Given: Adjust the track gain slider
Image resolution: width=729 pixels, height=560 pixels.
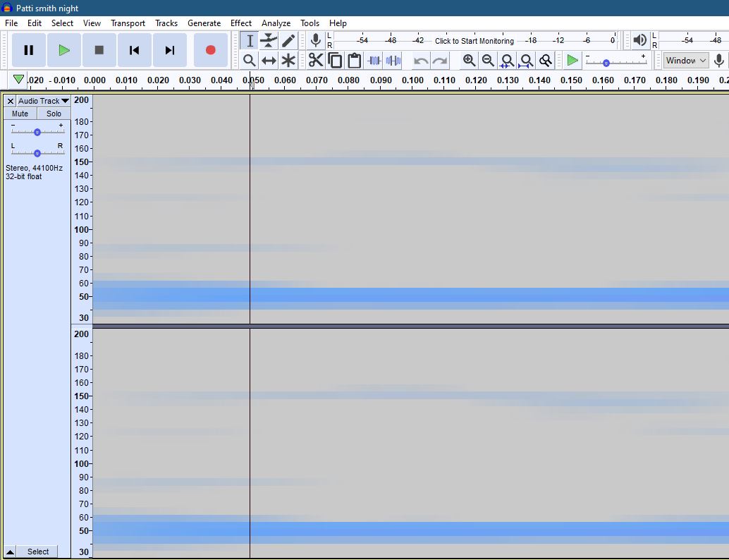Looking at the screenshot, I should tap(37, 131).
